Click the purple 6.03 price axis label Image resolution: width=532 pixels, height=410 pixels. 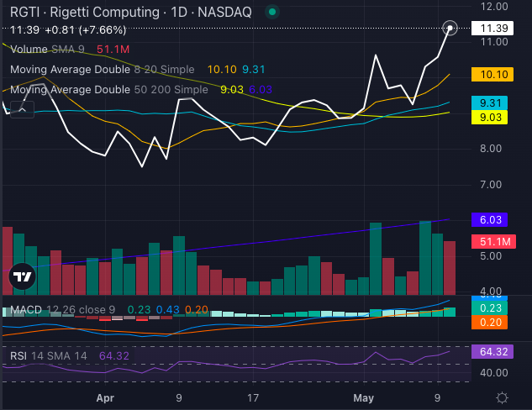pyautogui.click(x=490, y=220)
